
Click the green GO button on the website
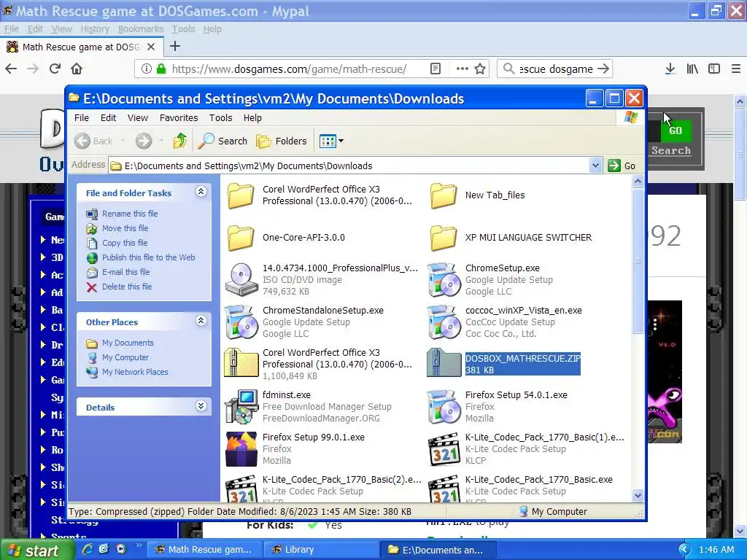(676, 130)
